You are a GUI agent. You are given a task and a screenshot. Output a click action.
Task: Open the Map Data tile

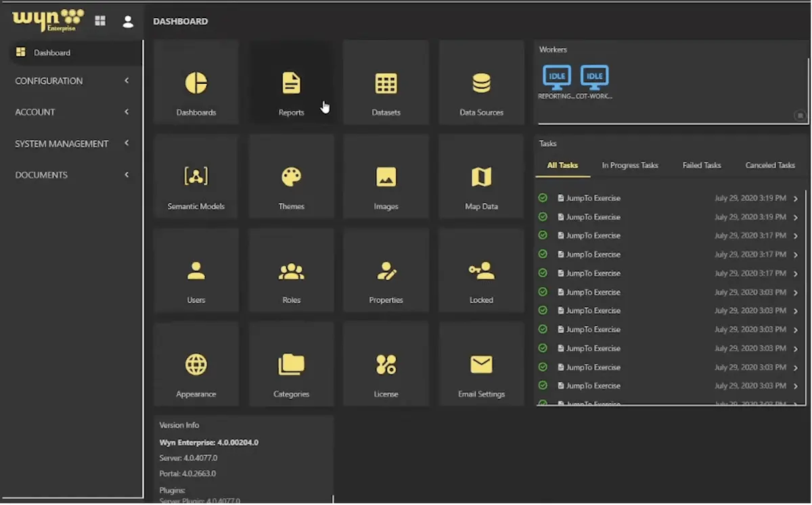[481, 176]
